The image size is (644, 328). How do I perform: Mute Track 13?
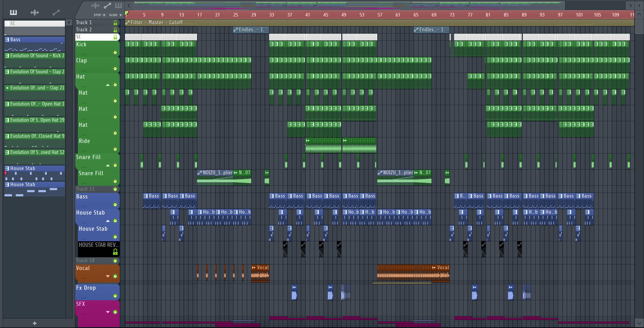click(x=115, y=189)
